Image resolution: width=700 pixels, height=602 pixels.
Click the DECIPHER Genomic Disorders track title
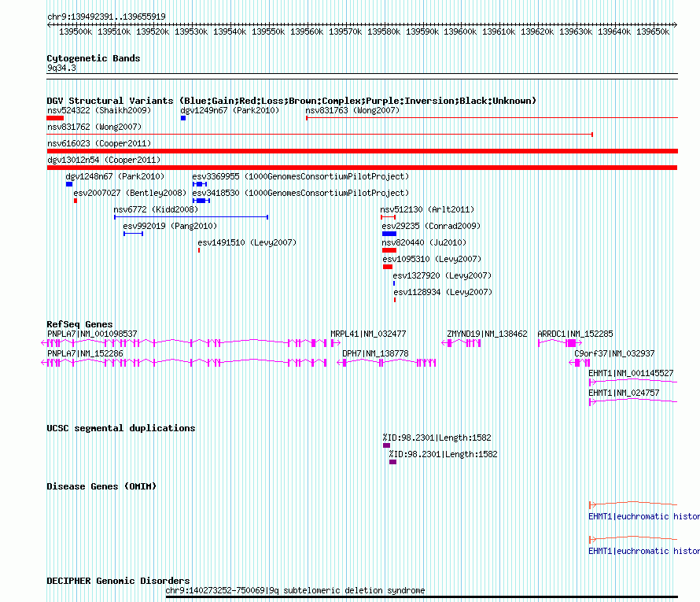click(118, 581)
